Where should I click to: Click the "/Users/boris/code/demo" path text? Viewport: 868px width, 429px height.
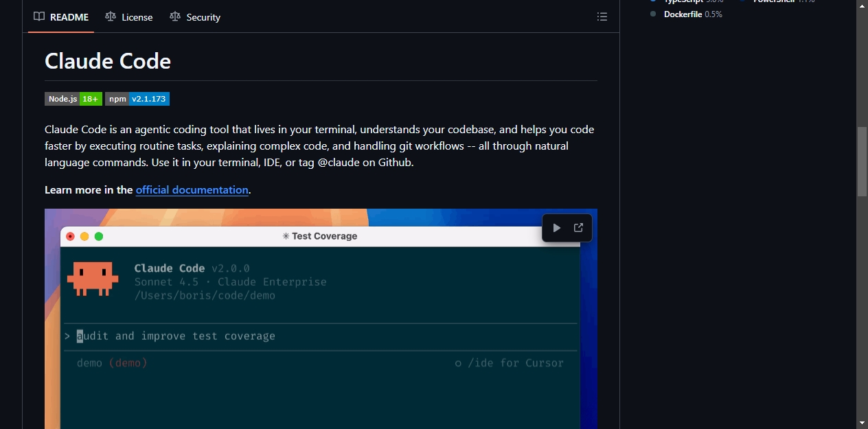click(x=205, y=296)
